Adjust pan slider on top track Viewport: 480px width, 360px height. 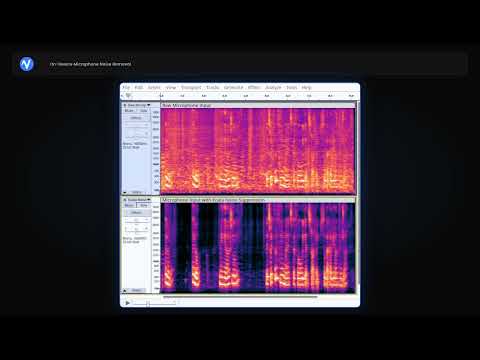[137, 134]
